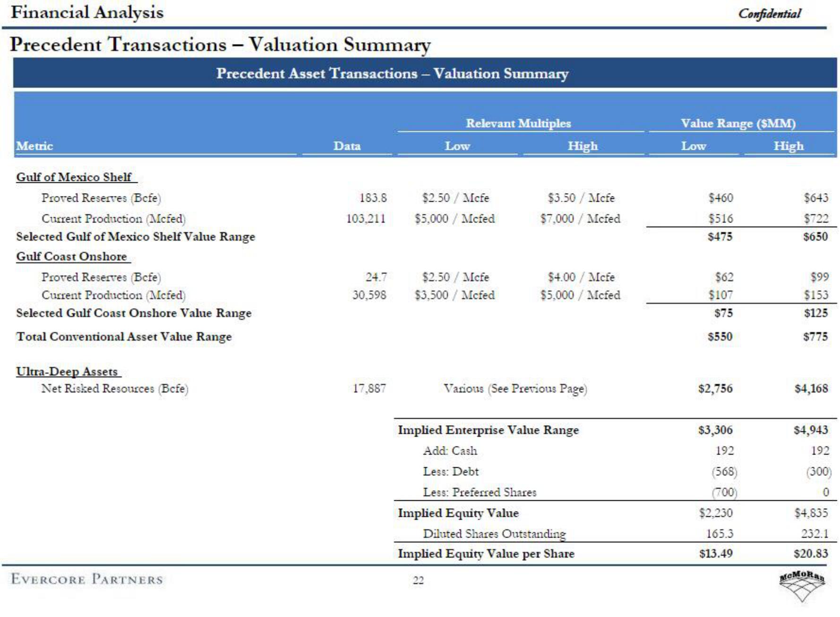Click the $99 value

(x=819, y=277)
